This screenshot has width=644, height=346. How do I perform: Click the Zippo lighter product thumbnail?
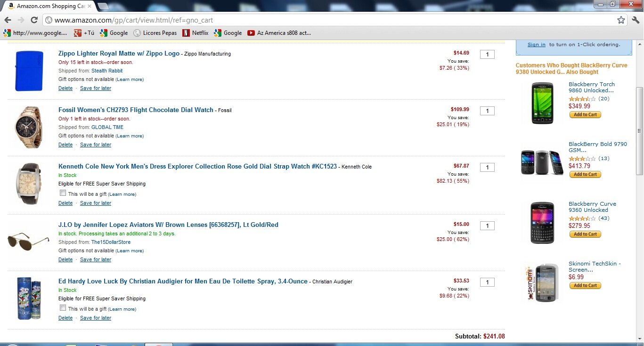[29, 71]
